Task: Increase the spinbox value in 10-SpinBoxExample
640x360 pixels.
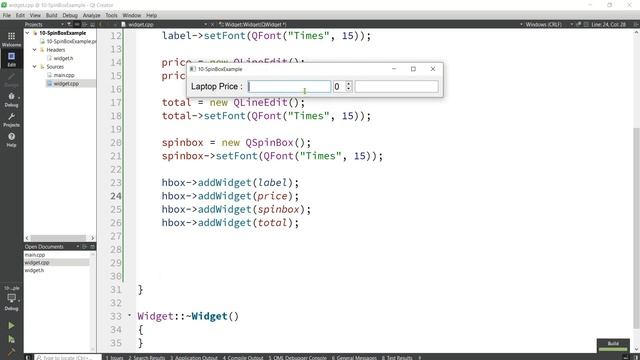Action: (349, 84)
